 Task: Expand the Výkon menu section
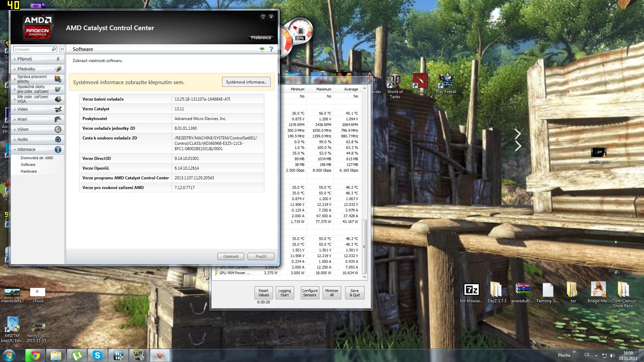38,129
